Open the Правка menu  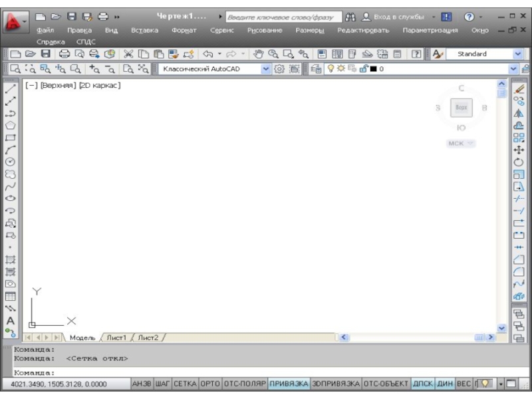tap(79, 30)
